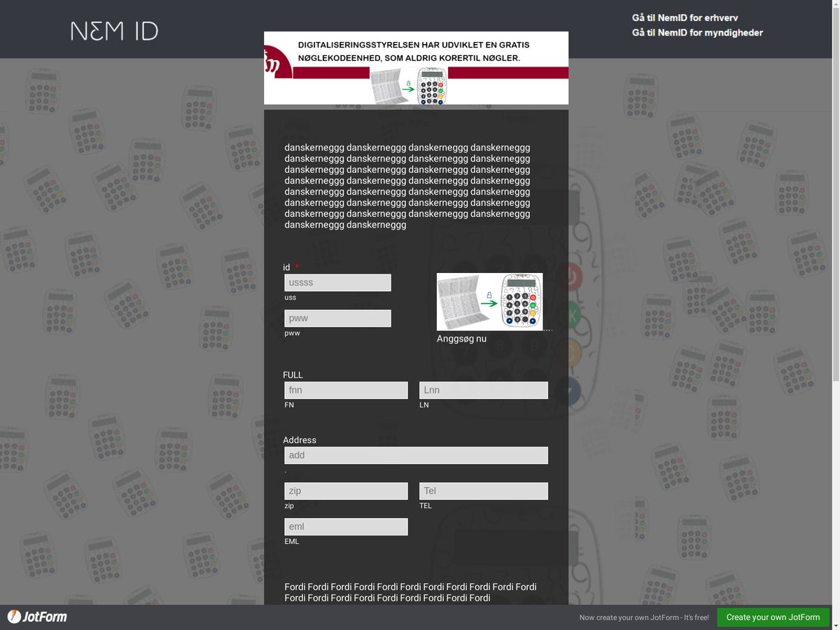The height and width of the screenshot is (630, 840).
Task: Click the zip code input field
Action: coord(346,491)
